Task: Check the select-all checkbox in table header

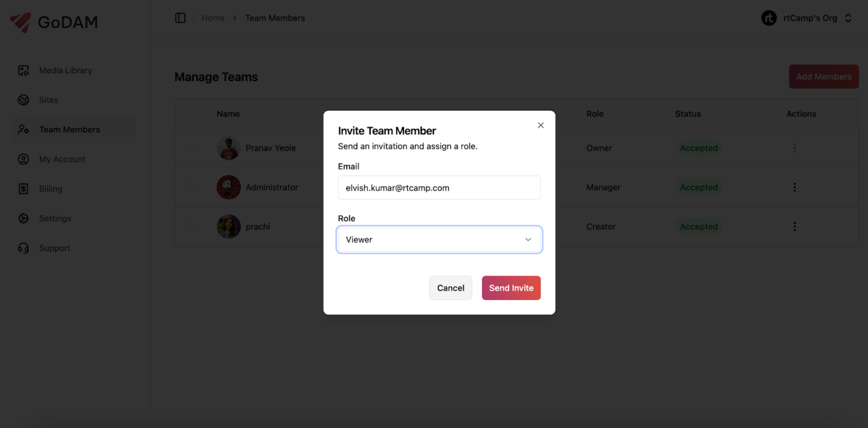Action: pos(189,113)
